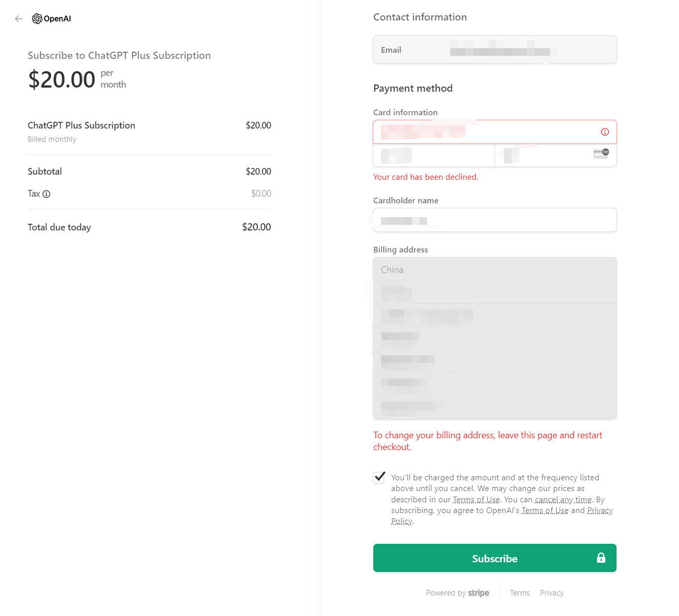Click the first billing address line field
679x616 pixels.
tap(495, 292)
